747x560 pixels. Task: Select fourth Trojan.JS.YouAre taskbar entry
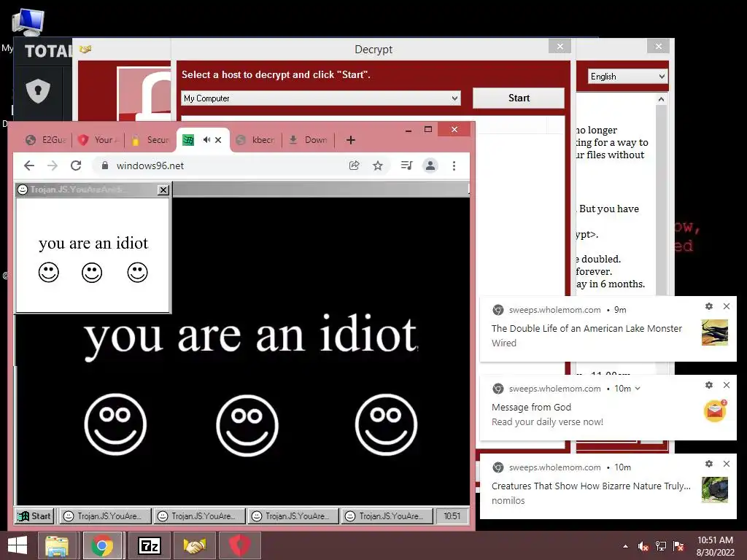pyautogui.click(x=387, y=516)
